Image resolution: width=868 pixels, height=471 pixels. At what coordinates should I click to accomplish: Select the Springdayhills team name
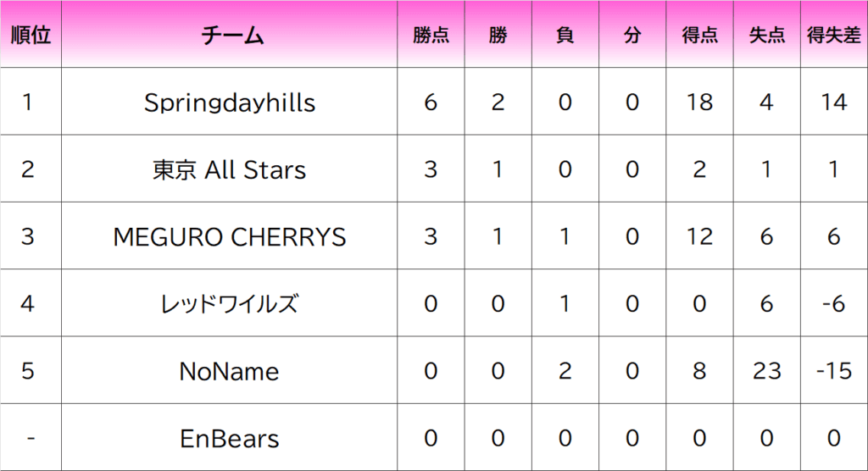point(230,103)
